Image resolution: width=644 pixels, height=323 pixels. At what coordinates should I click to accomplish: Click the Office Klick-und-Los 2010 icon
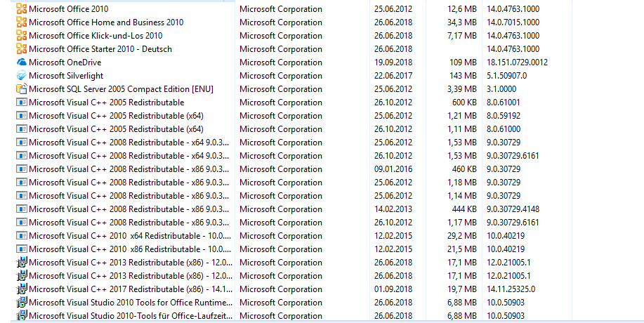[21, 35]
